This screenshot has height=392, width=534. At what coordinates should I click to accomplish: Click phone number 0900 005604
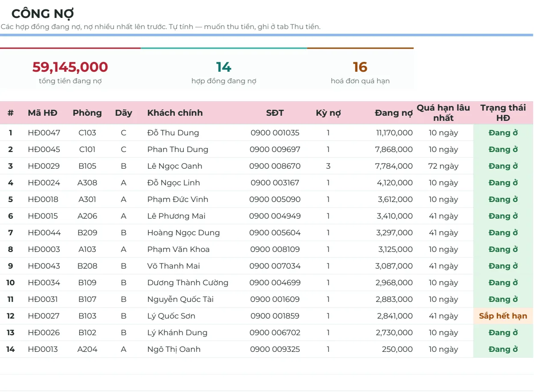coord(275,233)
